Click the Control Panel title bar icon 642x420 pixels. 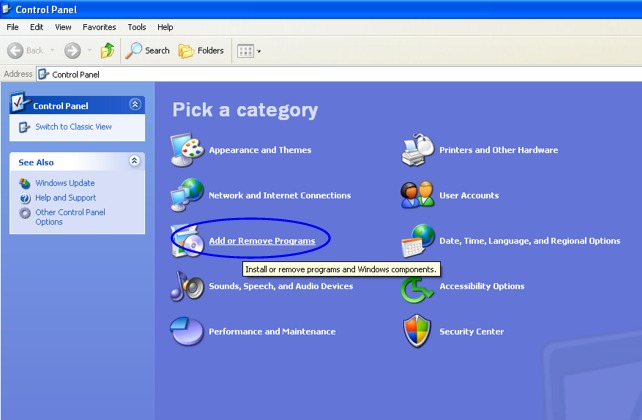(7, 9)
